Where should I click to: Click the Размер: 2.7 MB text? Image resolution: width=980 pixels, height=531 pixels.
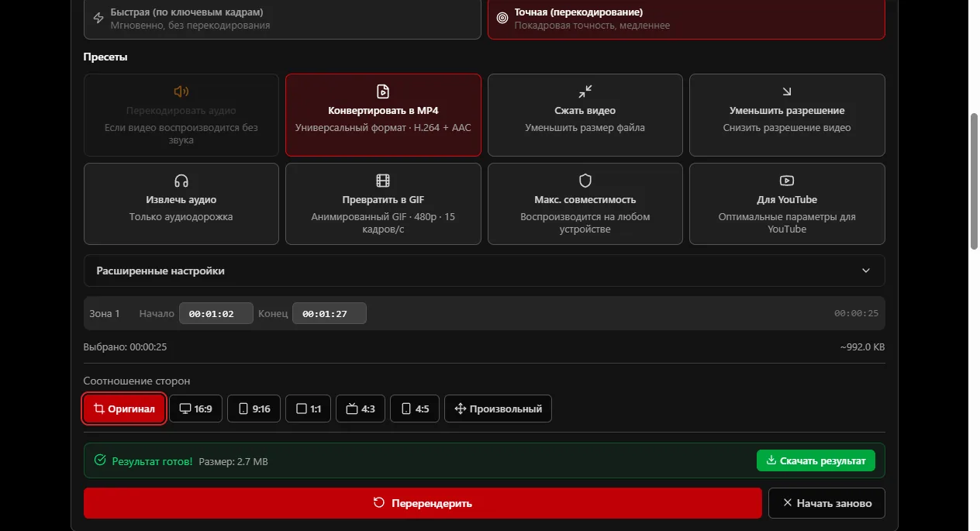[x=233, y=461]
